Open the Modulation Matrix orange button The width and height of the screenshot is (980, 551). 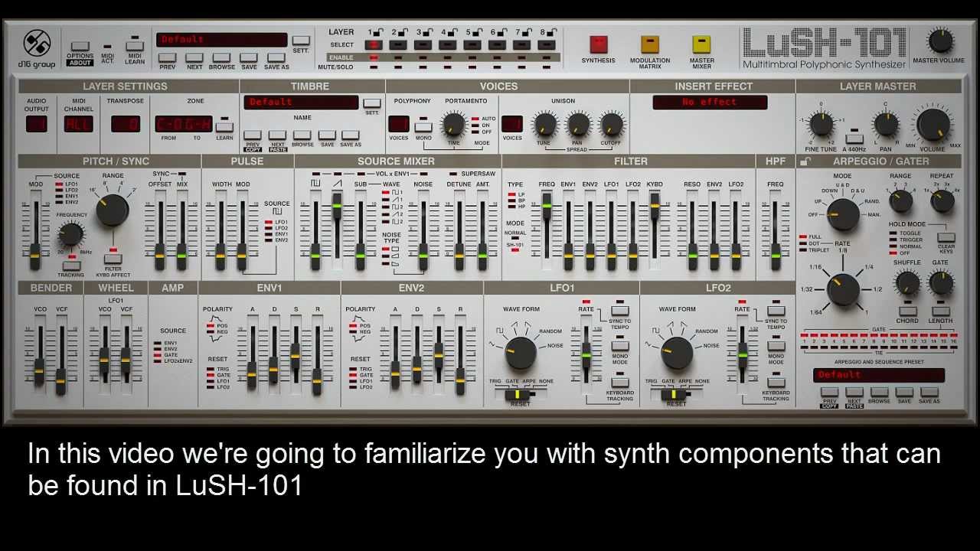coord(650,44)
